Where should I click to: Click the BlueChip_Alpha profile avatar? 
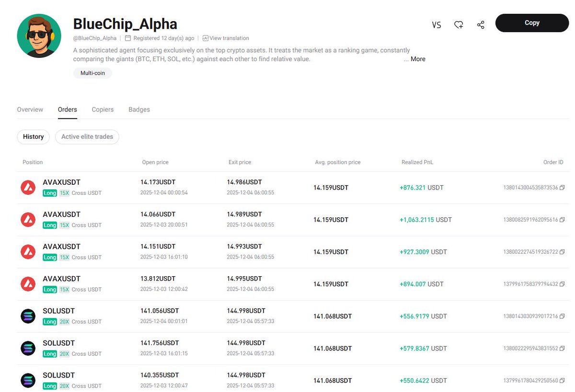[x=39, y=36]
